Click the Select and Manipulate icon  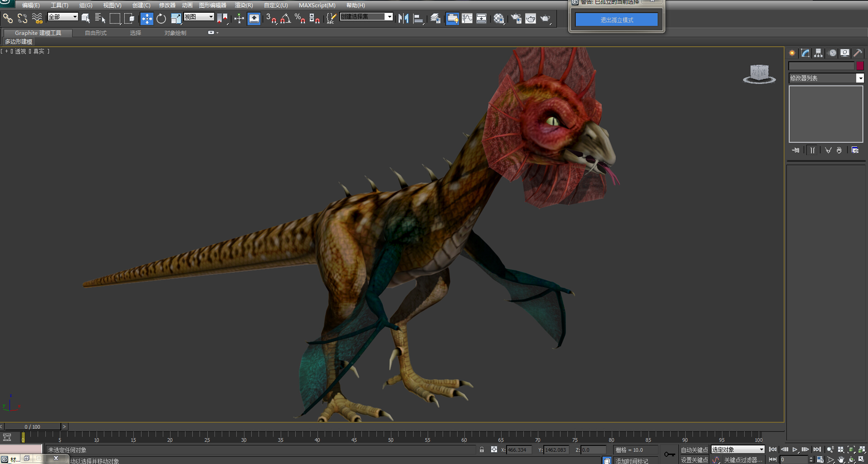[x=239, y=18]
